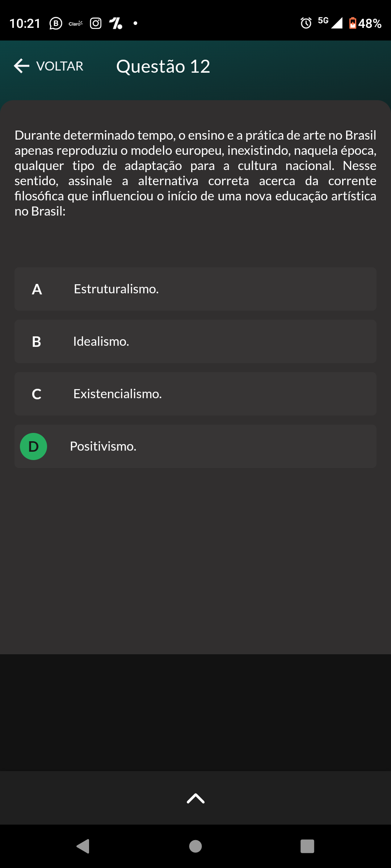Viewport: 391px width, 868px height.
Task: Tap the Instagram notification icon in status bar
Action: pos(96,24)
